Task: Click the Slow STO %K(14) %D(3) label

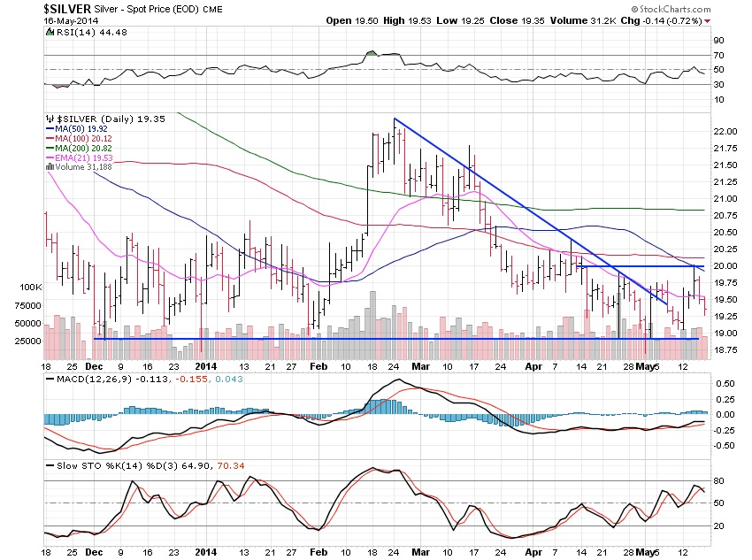Action: click(x=104, y=464)
